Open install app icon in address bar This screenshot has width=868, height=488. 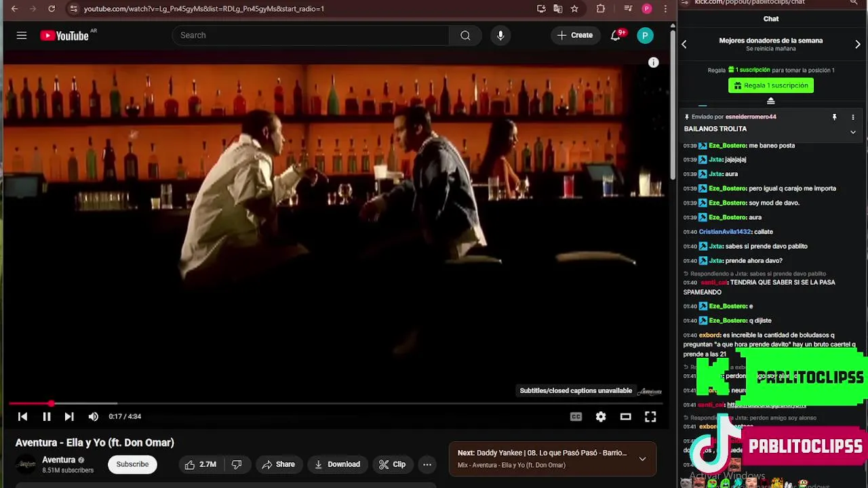coord(541,9)
